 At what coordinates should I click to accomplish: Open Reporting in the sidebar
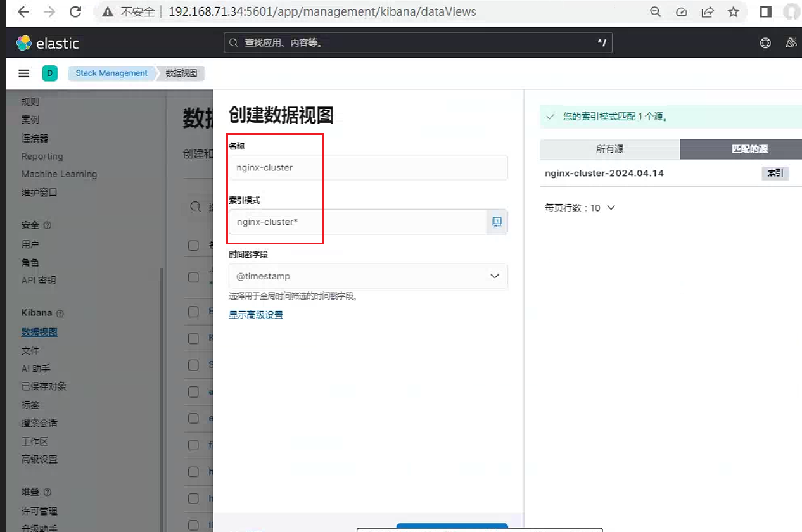click(x=42, y=156)
